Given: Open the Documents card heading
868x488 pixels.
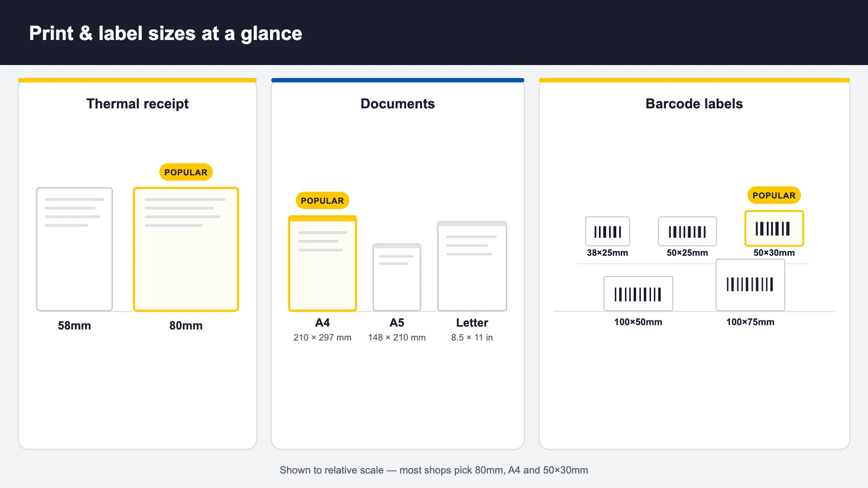Looking at the screenshot, I should 398,104.
